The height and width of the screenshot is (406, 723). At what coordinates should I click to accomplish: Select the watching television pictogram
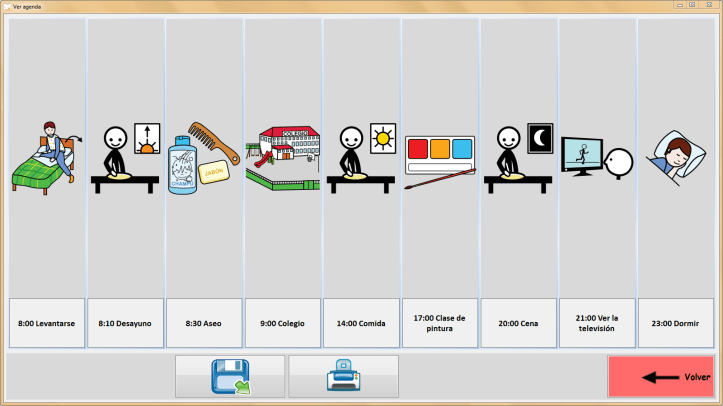597,157
